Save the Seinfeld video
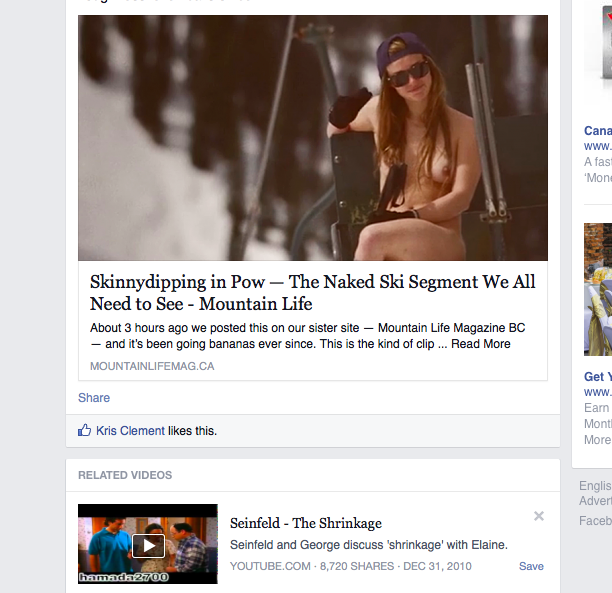 531,566
